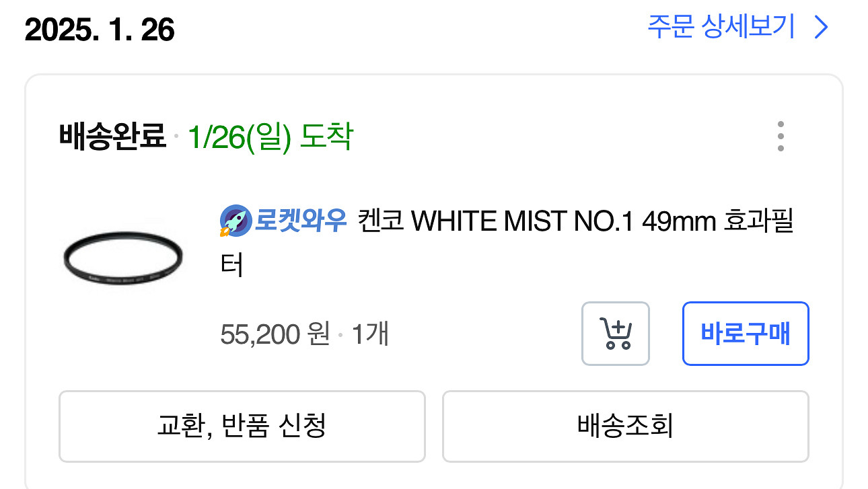Select the 배송완료 delivery status text
The width and height of the screenshot is (868, 489).
click(x=112, y=137)
